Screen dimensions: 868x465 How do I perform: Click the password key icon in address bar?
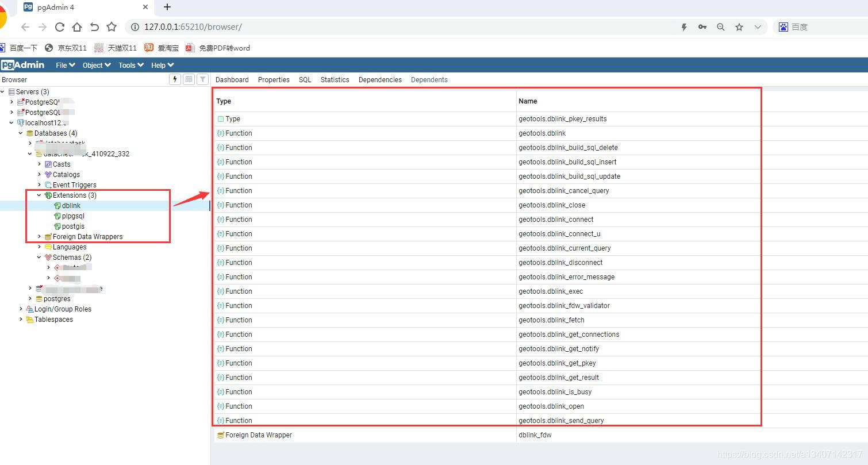click(x=702, y=26)
